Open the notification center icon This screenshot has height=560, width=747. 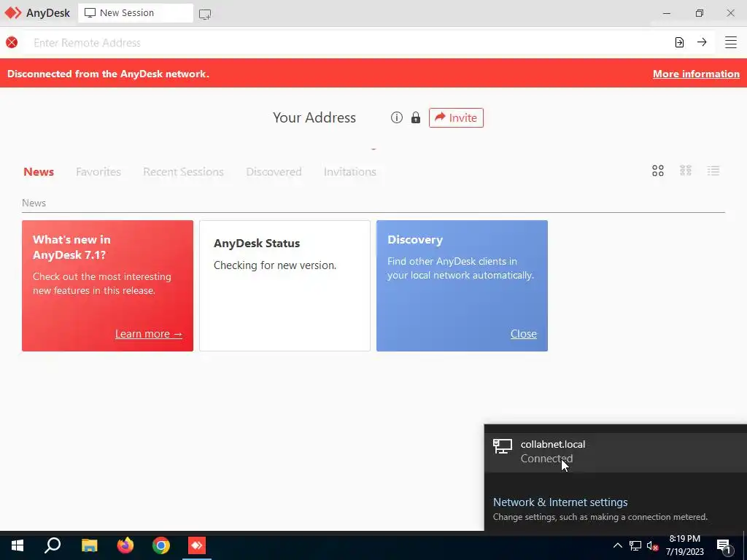[724, 547]
